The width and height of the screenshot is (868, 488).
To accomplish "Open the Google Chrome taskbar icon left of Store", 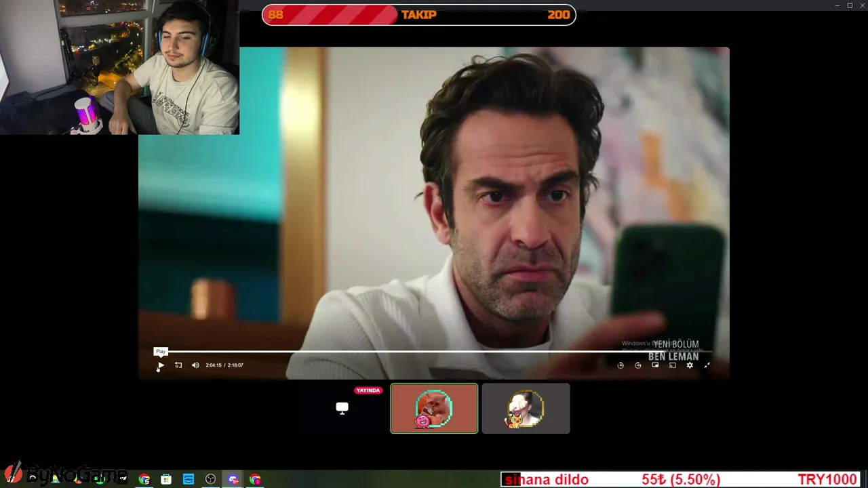I will [x=144, y=479].
